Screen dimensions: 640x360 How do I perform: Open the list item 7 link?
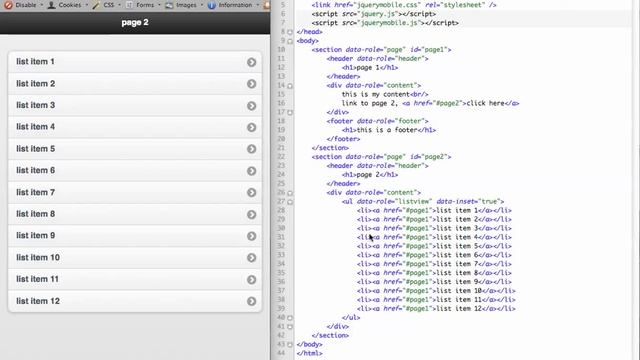[135, 192]
